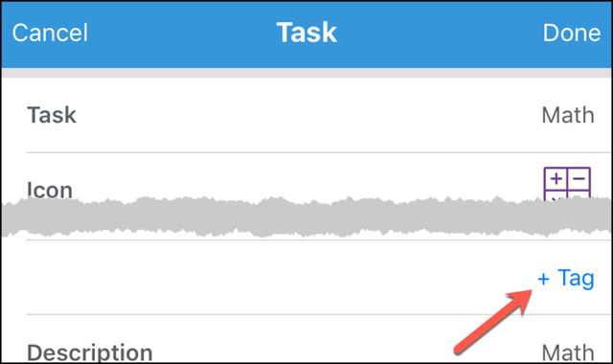
Task: Select the Icon row label
Action: 50,190
